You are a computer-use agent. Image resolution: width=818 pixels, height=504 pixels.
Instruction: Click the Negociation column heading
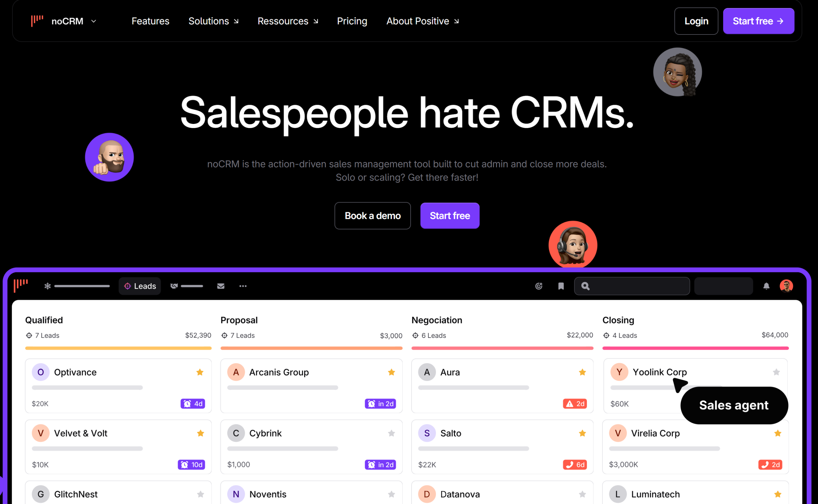pyautogui.click(x=437, y=320)
